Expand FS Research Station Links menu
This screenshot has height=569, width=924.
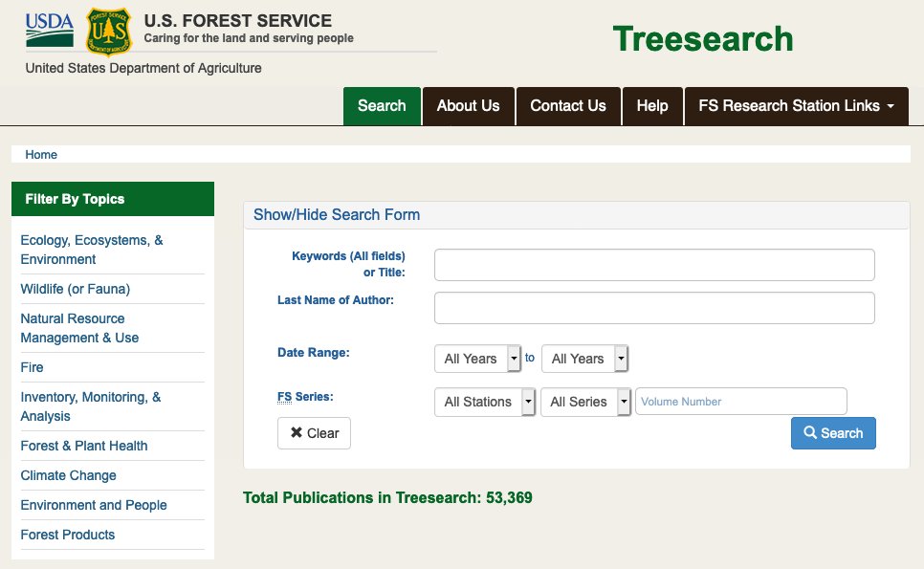(x=796, y=106)
